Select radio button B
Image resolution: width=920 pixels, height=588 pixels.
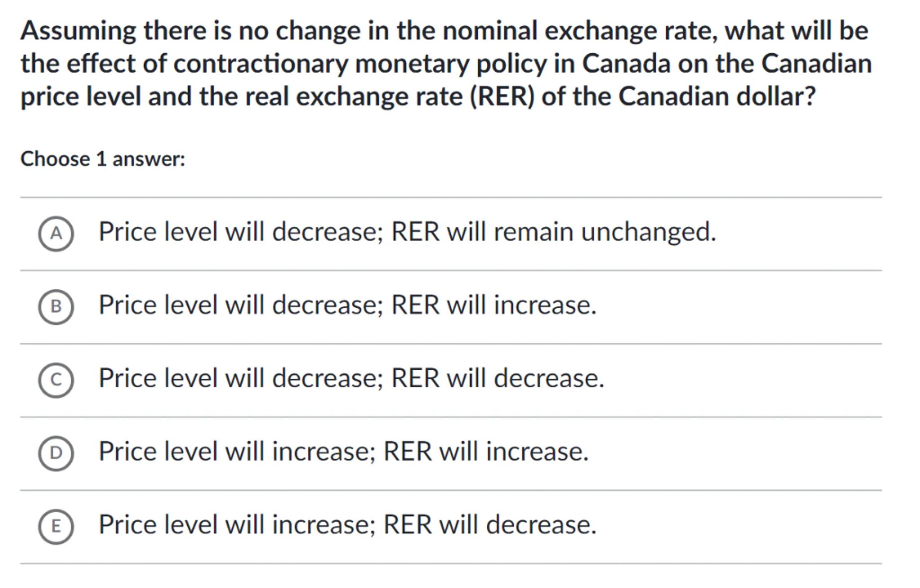pyautogui.click(x=56, y=307)
